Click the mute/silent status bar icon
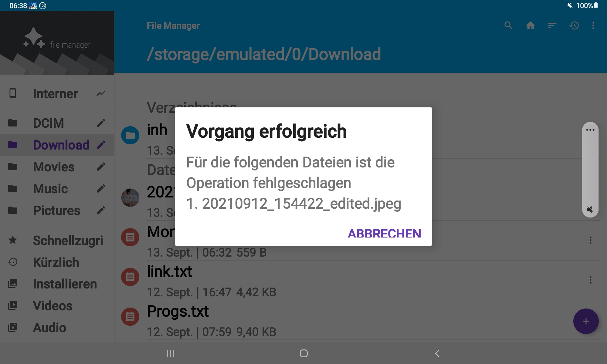Image resolution: width=607 pixels, height=364 pixels. (x=569, y=6)
